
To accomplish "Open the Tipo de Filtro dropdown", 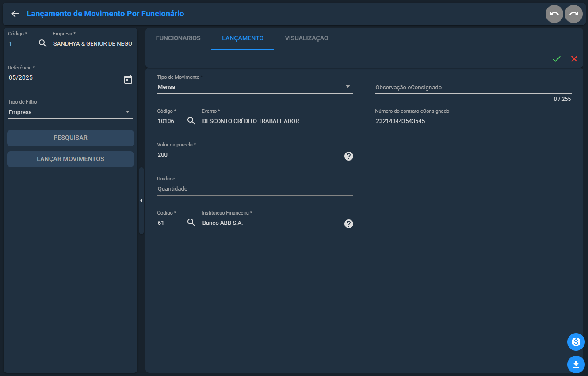I will click(71, 112).
